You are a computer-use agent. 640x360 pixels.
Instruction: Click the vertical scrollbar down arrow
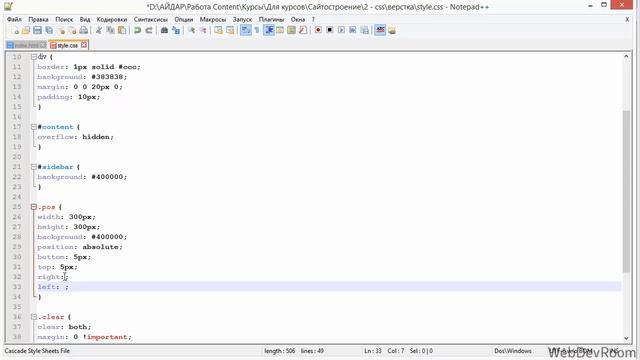pyautogui.click(x=626, y=338)
